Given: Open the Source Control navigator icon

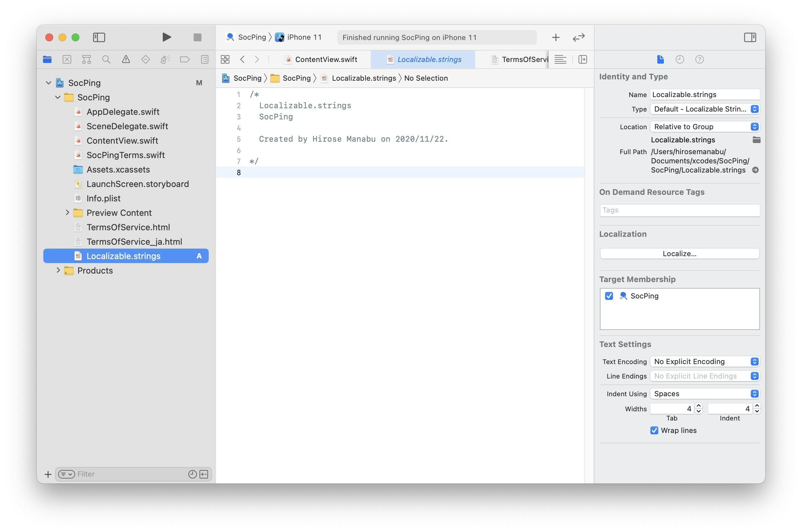Looking at the screenshot, I should 67,59.
